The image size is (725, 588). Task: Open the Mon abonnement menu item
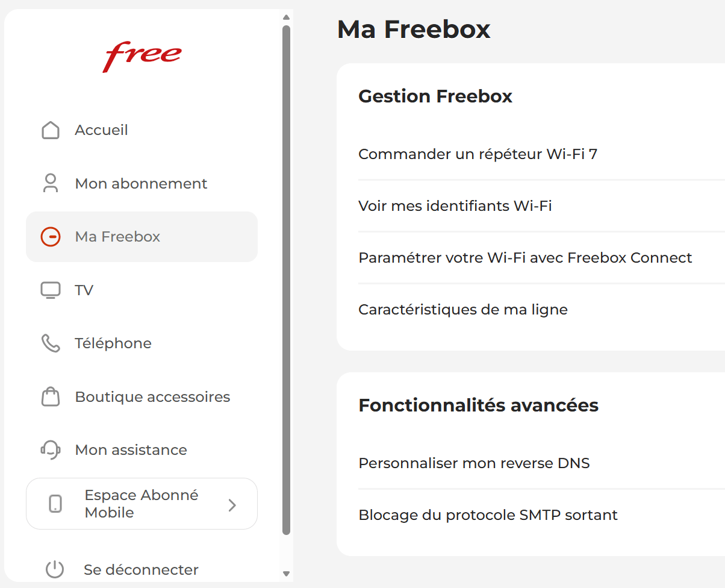click(x=141, y=184)
